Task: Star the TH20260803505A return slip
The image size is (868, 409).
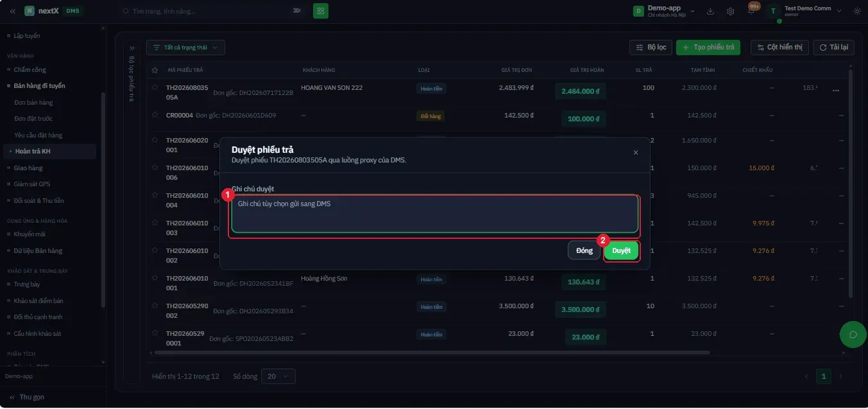Action: 155,87
